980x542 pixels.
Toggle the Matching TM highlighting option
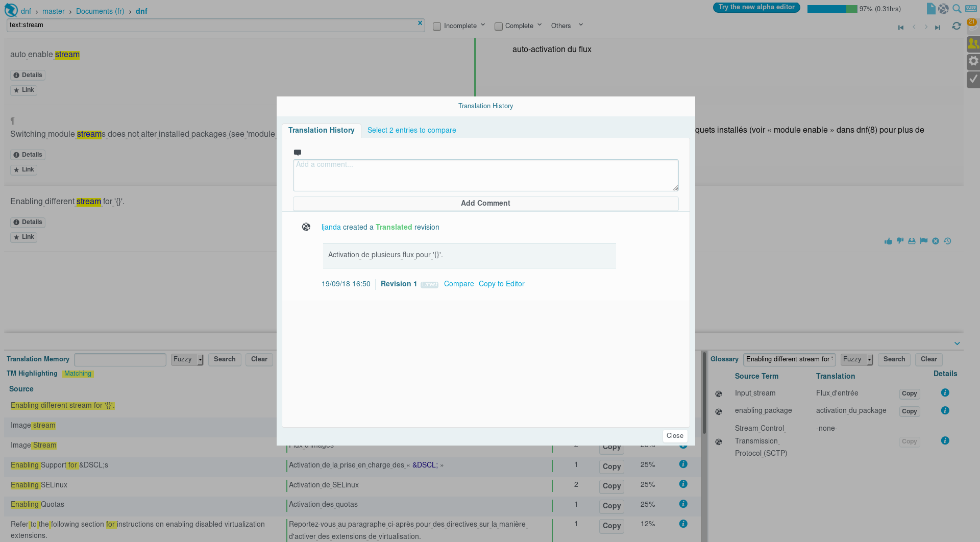coord(78,374)
